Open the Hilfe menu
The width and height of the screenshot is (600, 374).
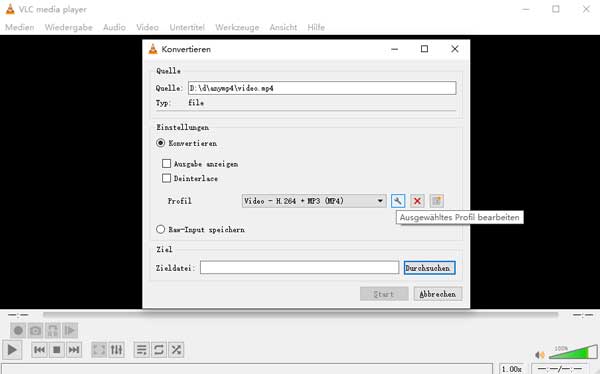316,28
